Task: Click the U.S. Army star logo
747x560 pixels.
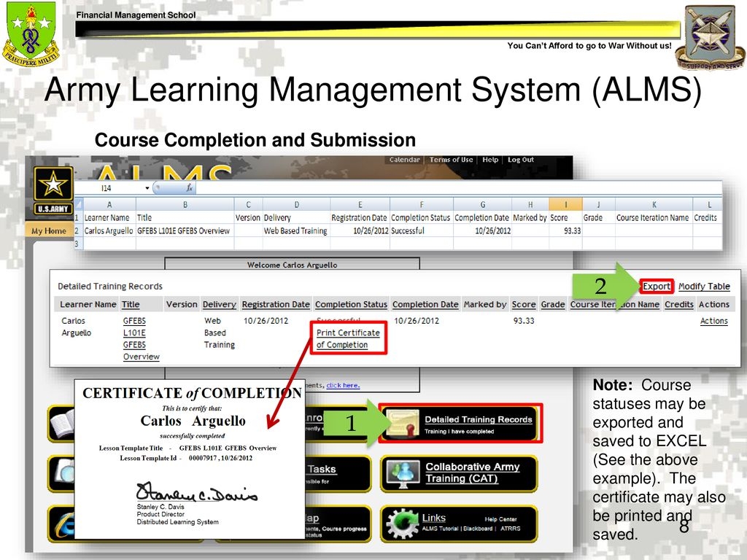Action: pyautogui.click(x=53, y=183)
